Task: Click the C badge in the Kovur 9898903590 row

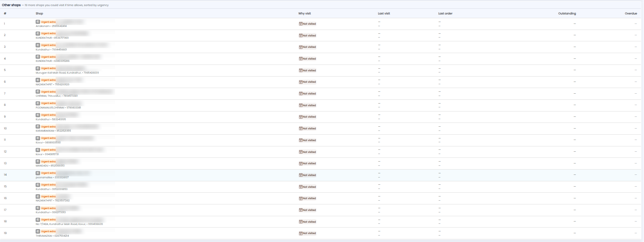Action: point(38,138)
